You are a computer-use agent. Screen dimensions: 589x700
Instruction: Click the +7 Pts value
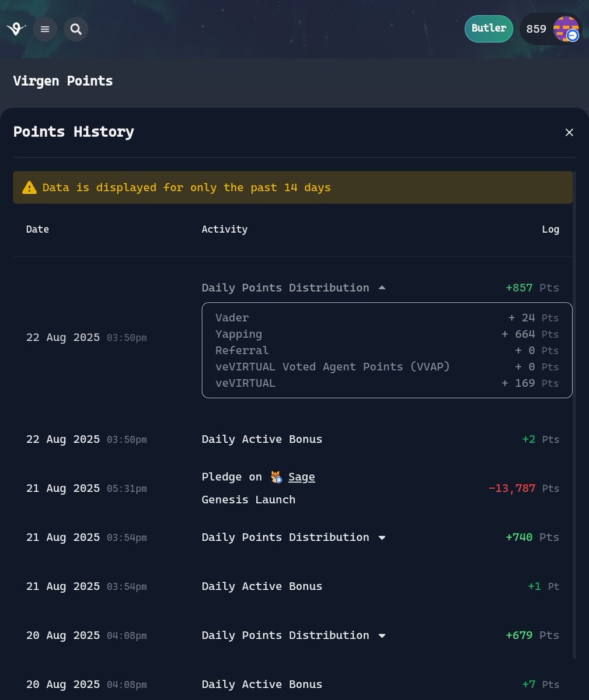540,684
